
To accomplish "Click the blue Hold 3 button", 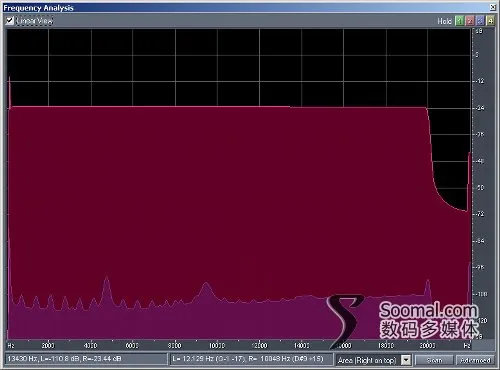I will [480, 21].
